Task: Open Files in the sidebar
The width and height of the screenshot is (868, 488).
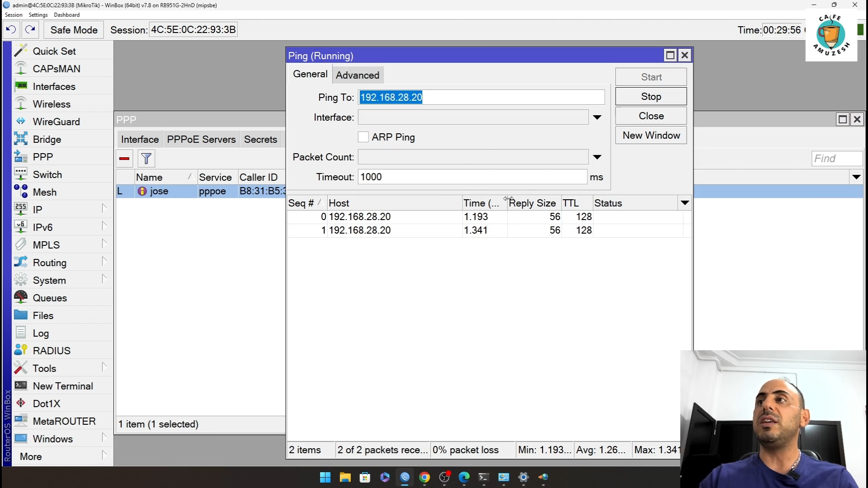Action: click(x=63, y=315)
